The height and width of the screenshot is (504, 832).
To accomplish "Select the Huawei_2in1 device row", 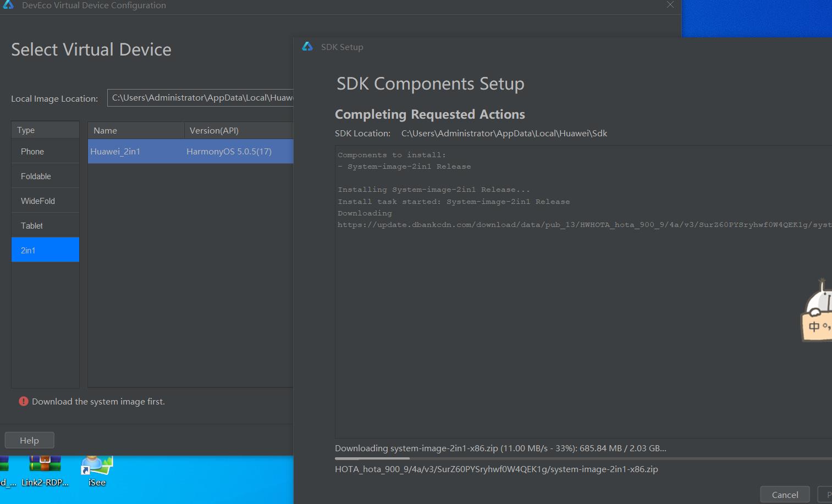I will (x=191, y=151).
